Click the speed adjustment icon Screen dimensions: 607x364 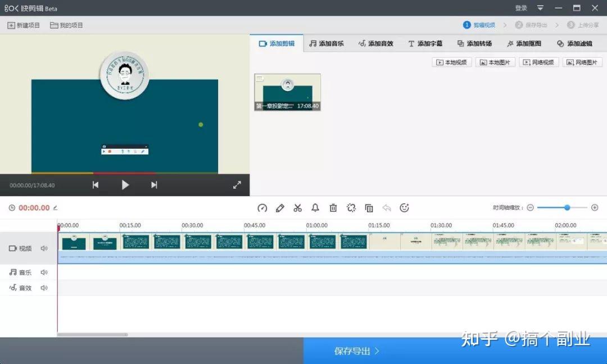click(x=262, y=208)
